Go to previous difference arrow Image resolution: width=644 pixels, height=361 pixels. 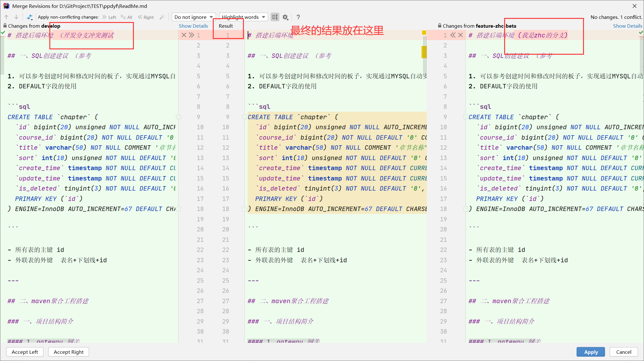tap(7, 17)
